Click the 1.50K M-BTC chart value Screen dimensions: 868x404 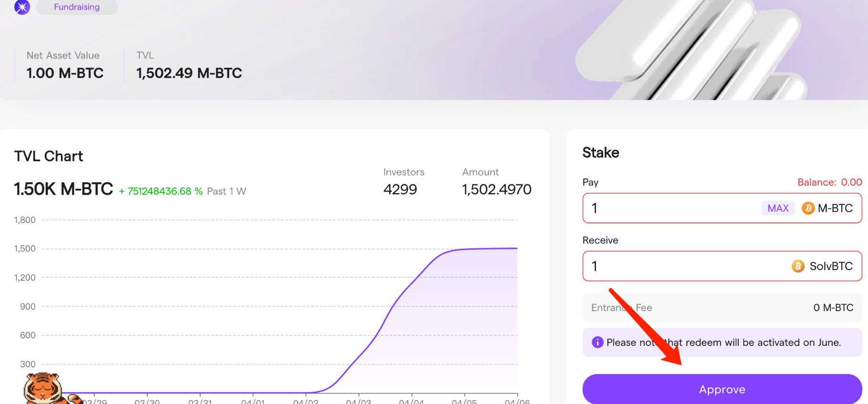(63, 189)
